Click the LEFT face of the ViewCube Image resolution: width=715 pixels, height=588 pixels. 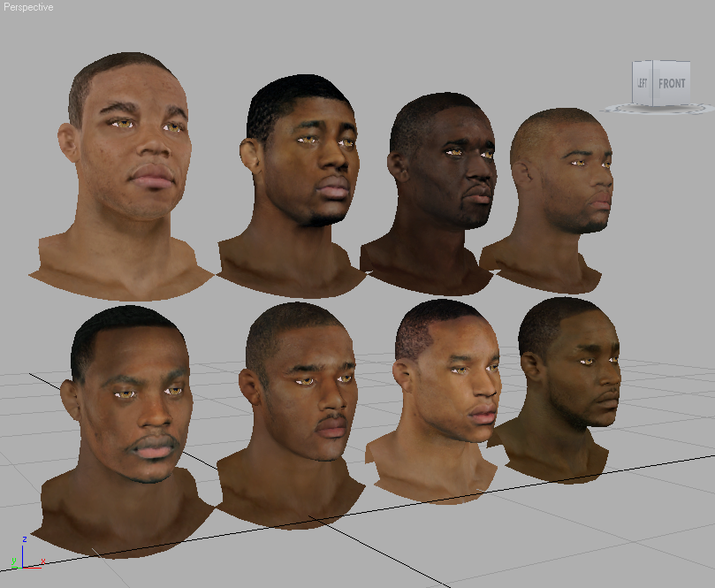click(643, 82)
